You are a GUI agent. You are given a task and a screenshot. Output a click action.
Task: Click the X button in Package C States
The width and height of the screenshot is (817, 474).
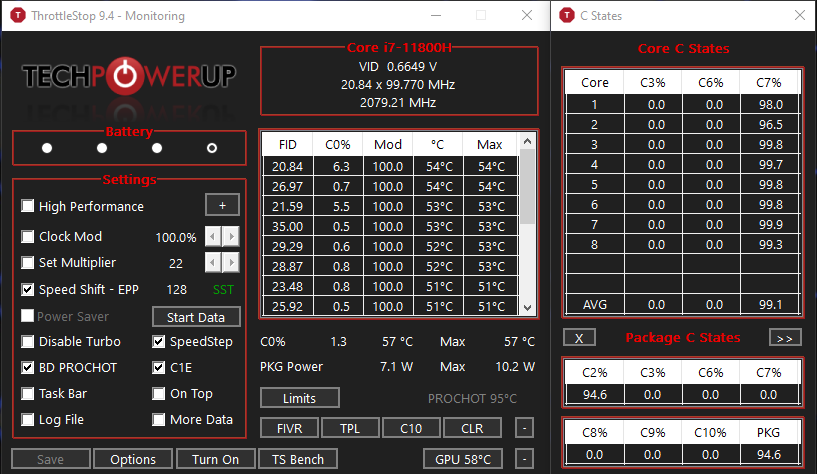(x=579, y=338)
